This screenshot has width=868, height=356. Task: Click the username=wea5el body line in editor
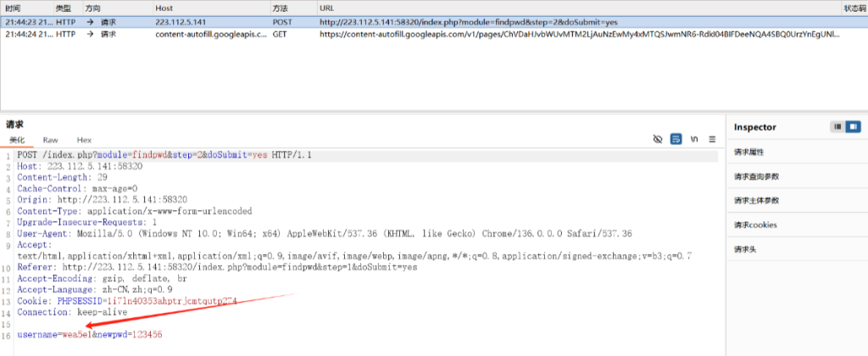click(x=89, y=336)
